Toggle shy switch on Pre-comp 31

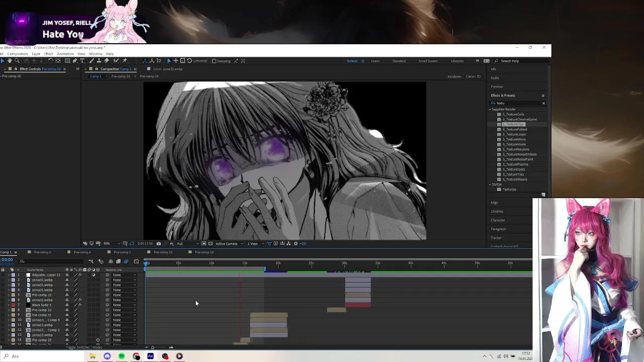pyautogui.click(x=67, y=315)
